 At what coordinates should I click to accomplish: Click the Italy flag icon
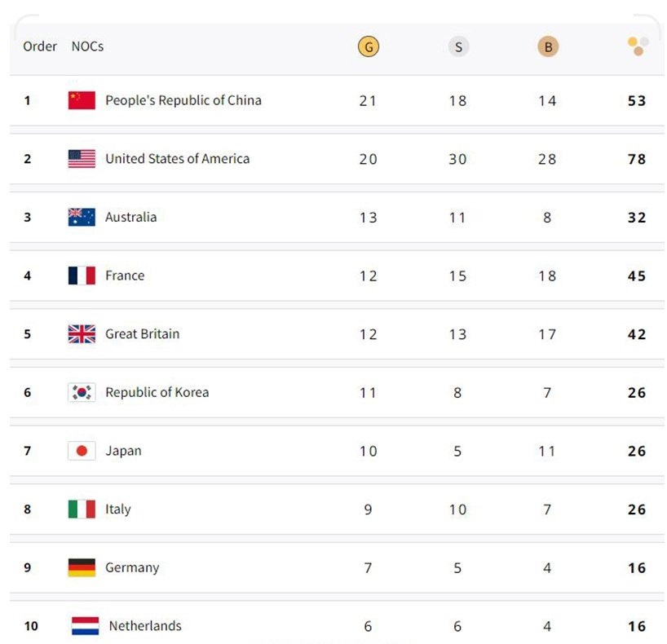pos(82,509)
